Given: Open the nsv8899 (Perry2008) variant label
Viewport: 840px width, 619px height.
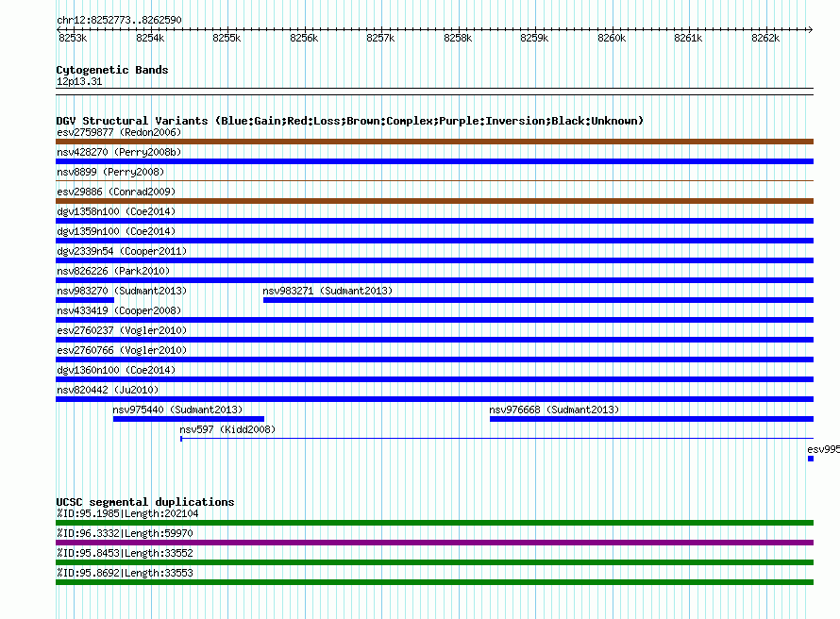Looking at the screenshot, I should (x=110, y=172).
